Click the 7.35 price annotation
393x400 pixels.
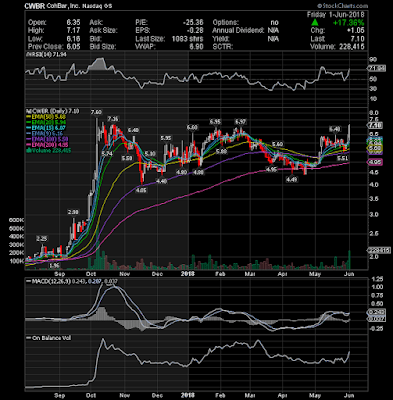112,119
